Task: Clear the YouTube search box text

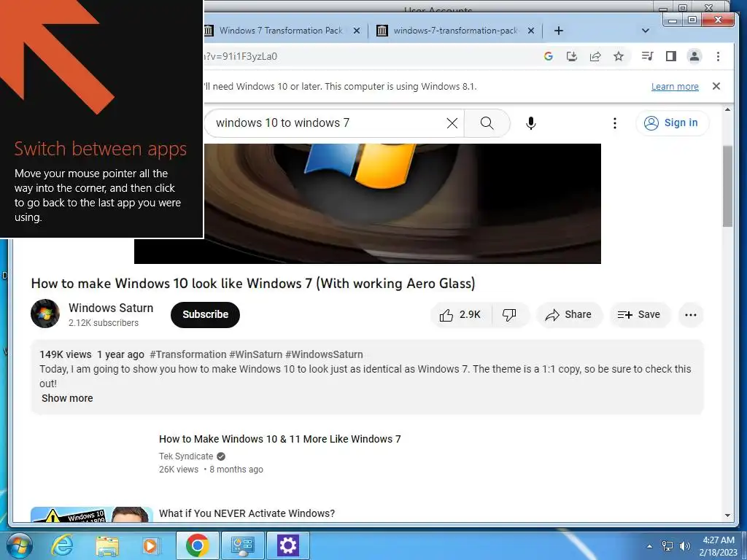Action: (x=452, y=123)
